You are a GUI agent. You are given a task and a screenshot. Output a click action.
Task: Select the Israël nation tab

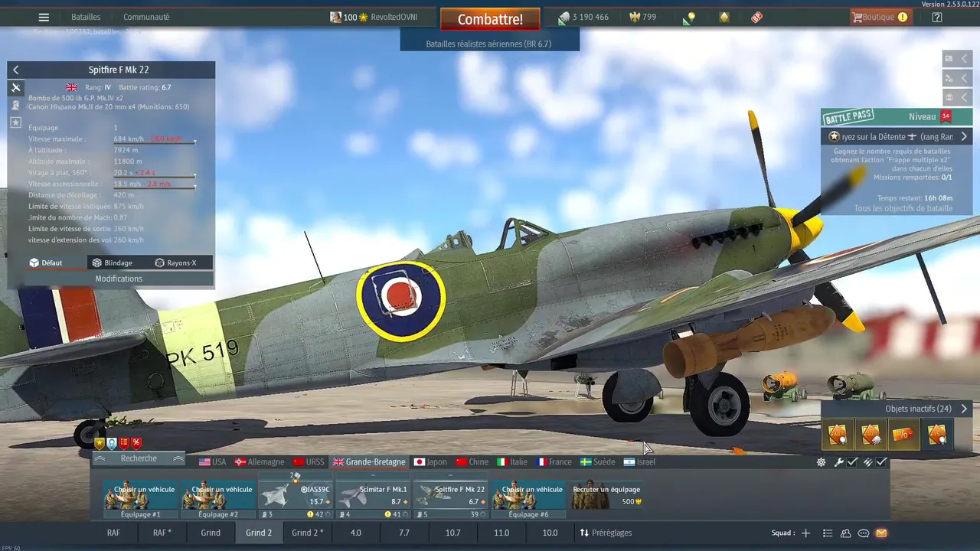click(x=640, y=462)
